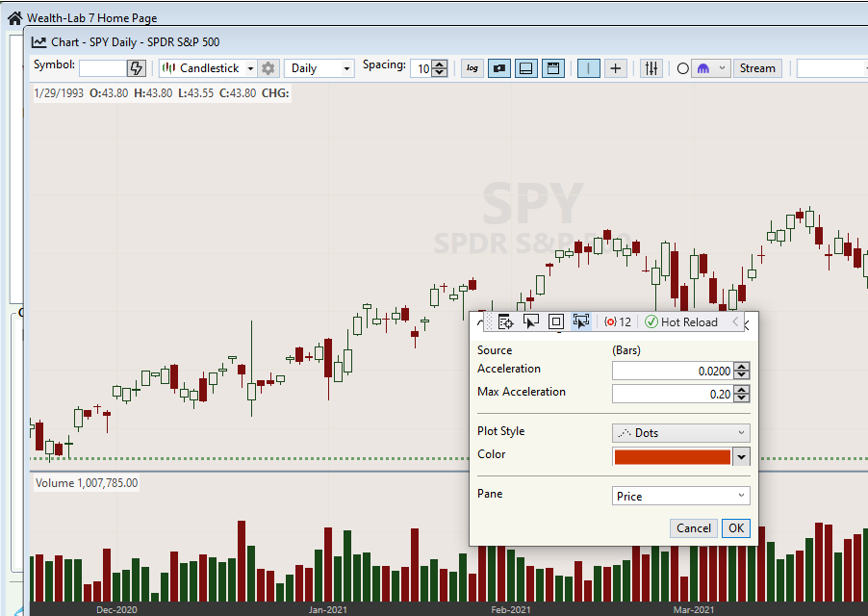Expand the Color picker dropdown arrow
The image size is (868, 616).
tap(741, 457)
